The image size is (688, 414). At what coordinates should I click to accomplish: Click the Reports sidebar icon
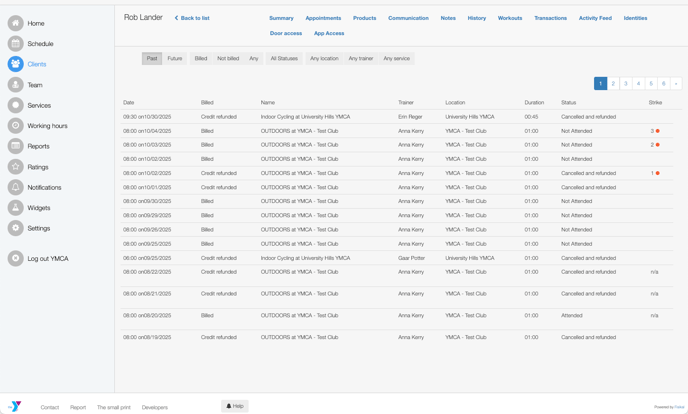[15, 146]
